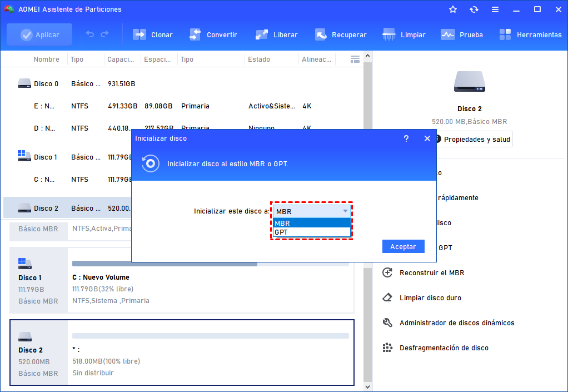
Task: Open the Prueba tool
Action: click(461, 35)
